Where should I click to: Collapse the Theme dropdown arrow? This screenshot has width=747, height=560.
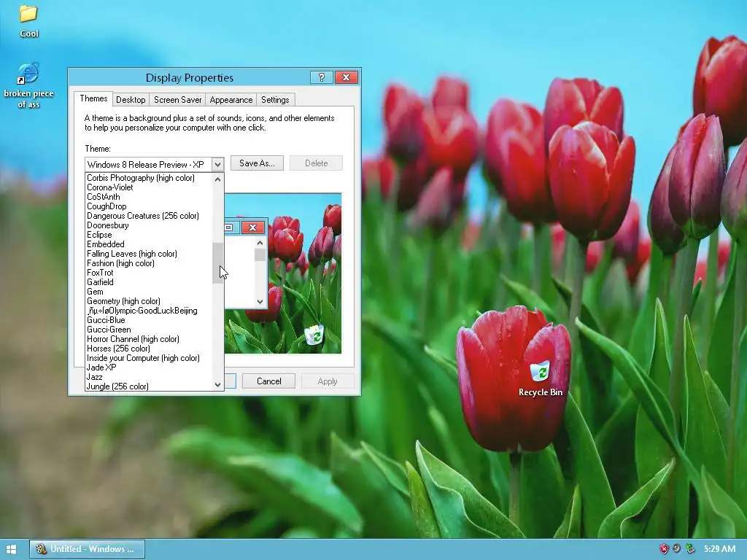coord(217,164)
